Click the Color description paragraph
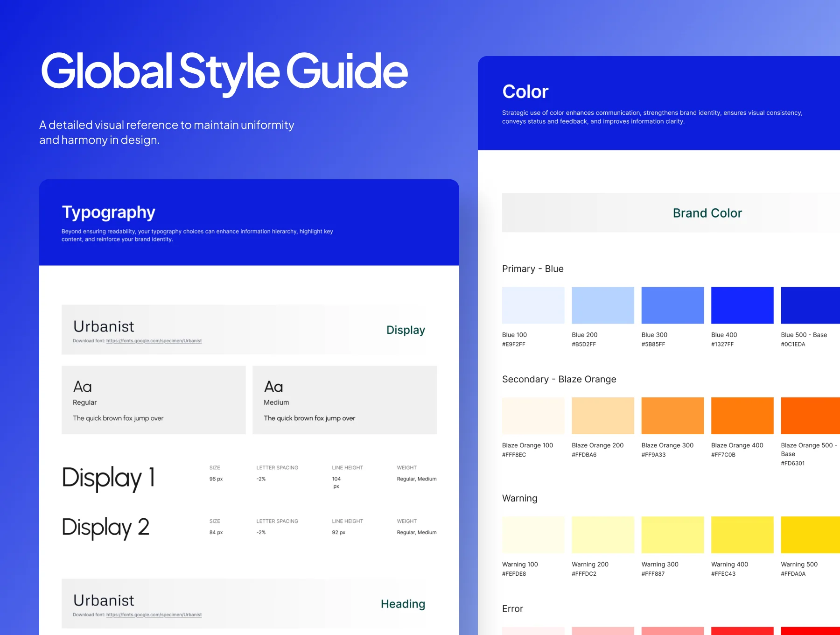The image size is (840, 635). (x=652, y=117)
